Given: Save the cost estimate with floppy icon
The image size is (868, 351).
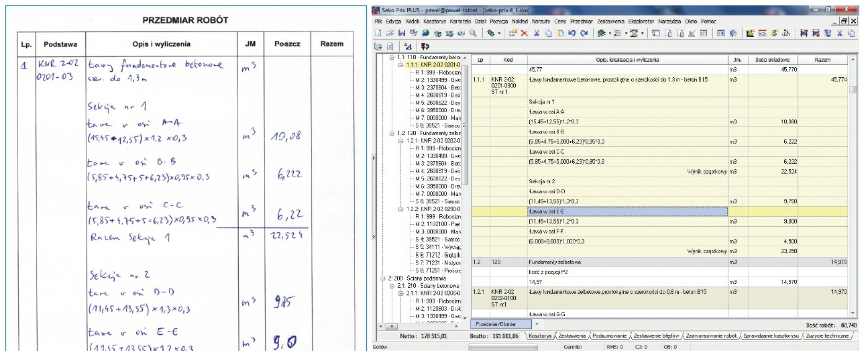Looking at the screenshot, I should [402, 32].
